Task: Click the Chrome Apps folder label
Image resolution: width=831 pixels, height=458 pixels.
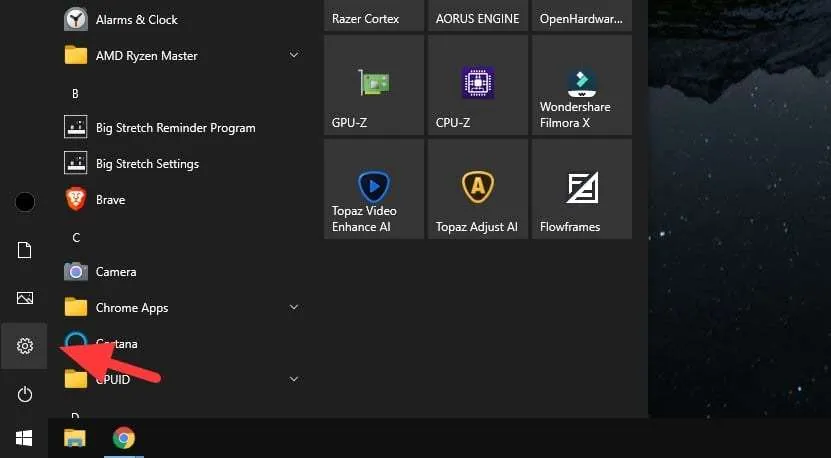Action: (x=132, y=309)
